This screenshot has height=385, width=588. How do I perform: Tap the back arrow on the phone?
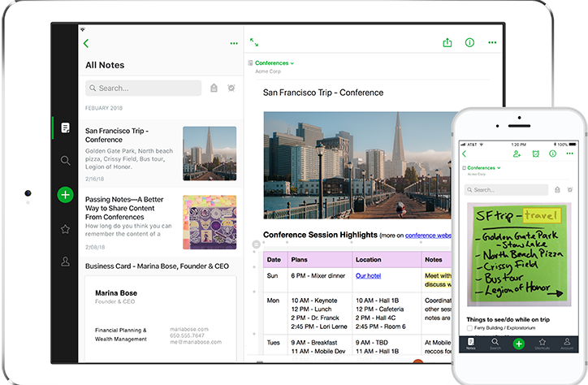[465, 154]
